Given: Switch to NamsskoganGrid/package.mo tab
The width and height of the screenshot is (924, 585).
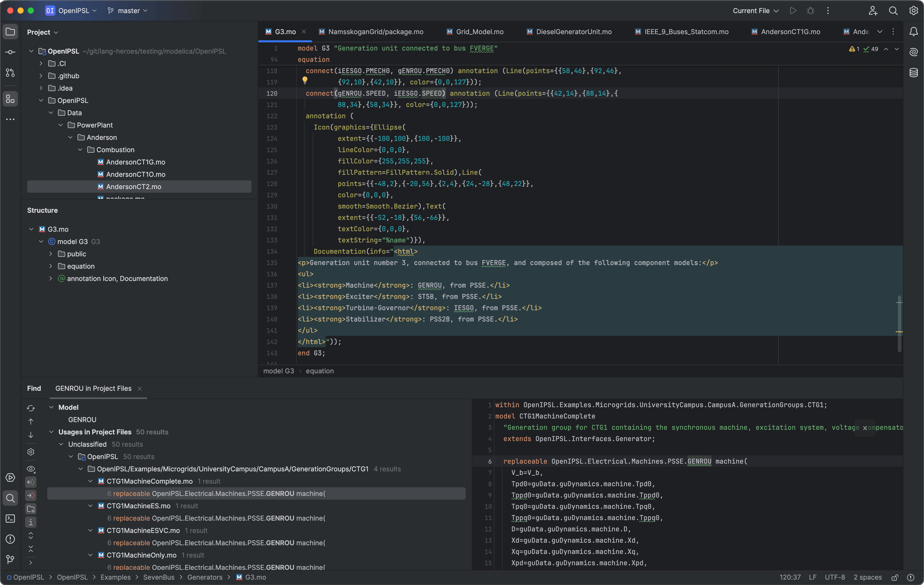Looking at the screenshot, I should [371, 32].
